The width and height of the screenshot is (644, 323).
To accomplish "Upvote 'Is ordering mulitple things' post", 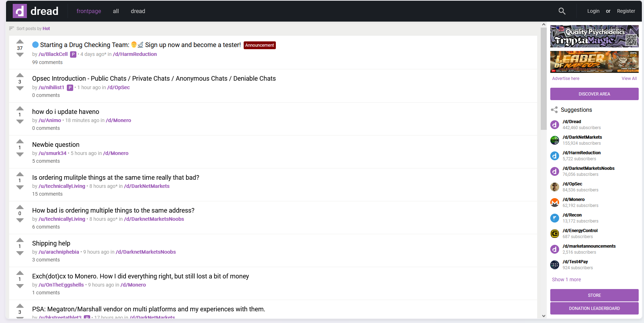I will pyautogui.click(x=20, y=174).
